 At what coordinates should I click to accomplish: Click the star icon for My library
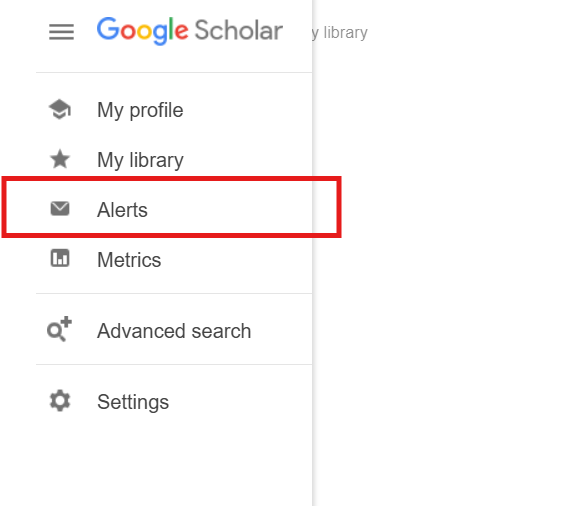pos(60,159)
